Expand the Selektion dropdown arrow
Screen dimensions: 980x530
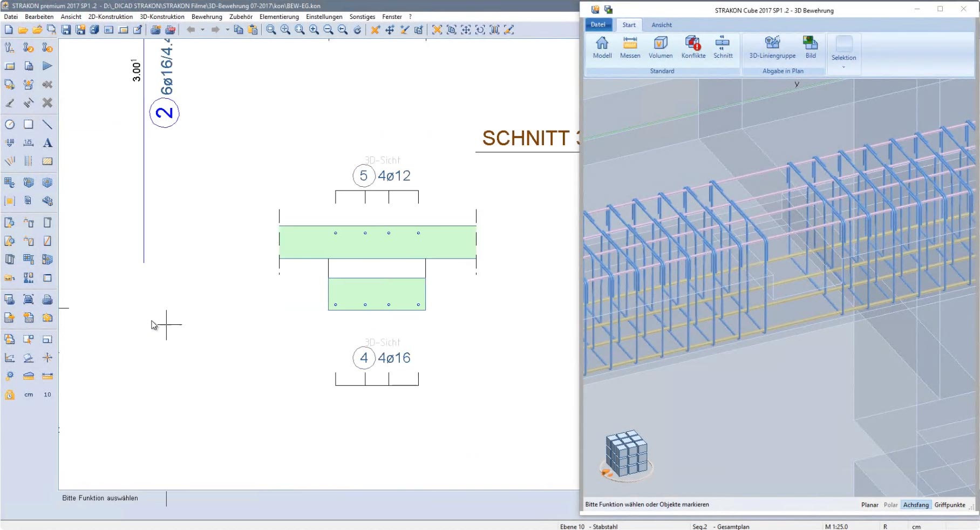tap(843, 66)
